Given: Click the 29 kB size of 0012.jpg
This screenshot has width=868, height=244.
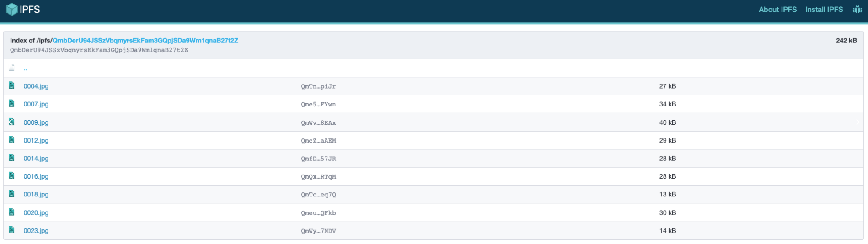Looking at the screenshot, I should [668, 140].
